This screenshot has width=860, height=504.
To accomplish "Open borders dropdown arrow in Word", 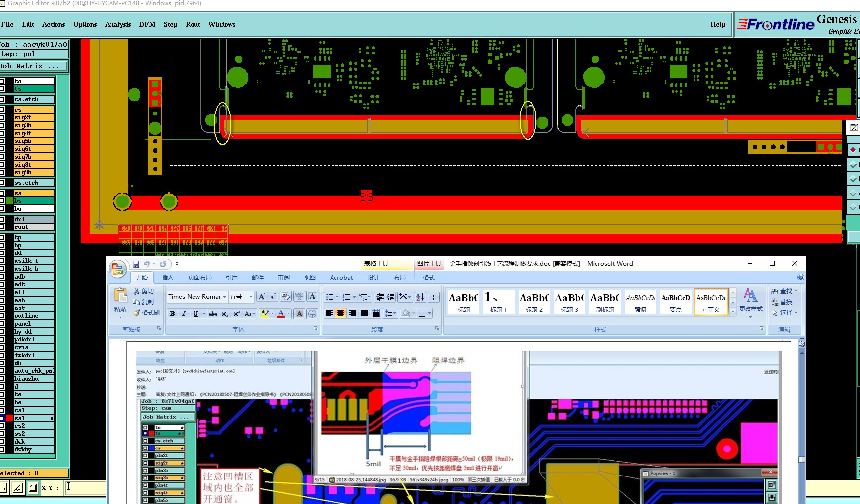I will [429, 313].
